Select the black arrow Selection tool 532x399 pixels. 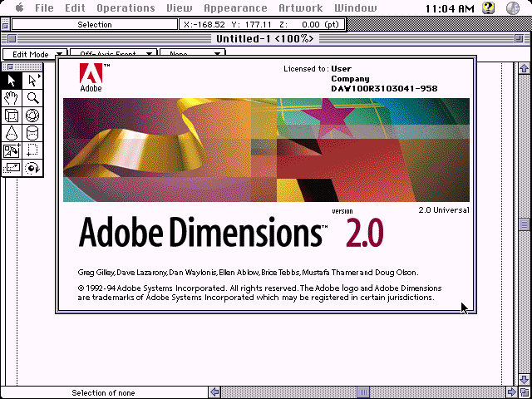(12, 81)
